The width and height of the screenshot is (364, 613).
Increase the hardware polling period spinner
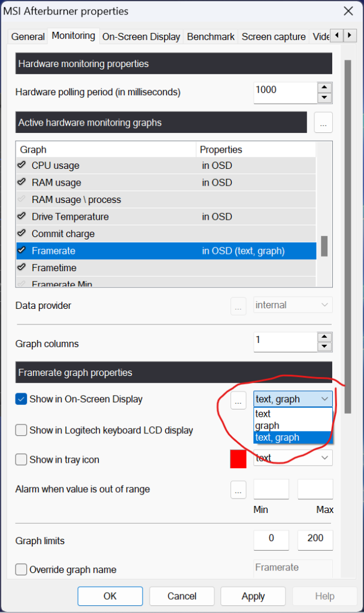[324, 87]
